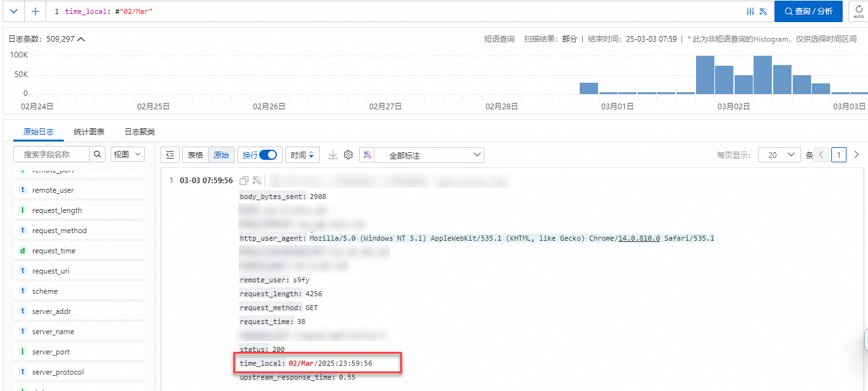Click histogram bar above 03月02日 label
The image size is (868, 391).
point(743,85)
